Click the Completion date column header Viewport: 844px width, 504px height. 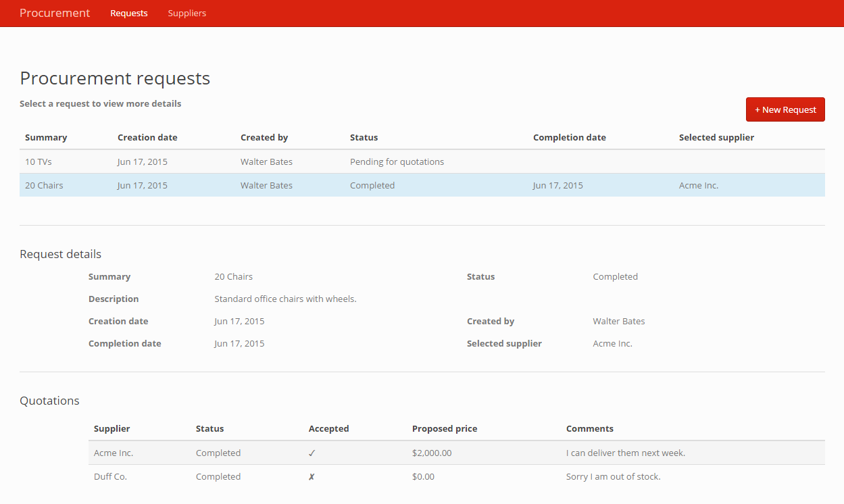(569, 138)
